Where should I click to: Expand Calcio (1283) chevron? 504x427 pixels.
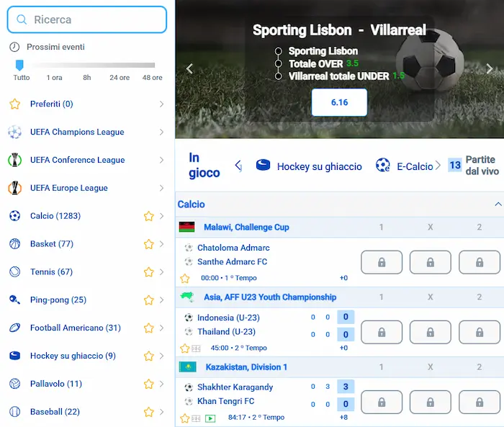(162, 216)
